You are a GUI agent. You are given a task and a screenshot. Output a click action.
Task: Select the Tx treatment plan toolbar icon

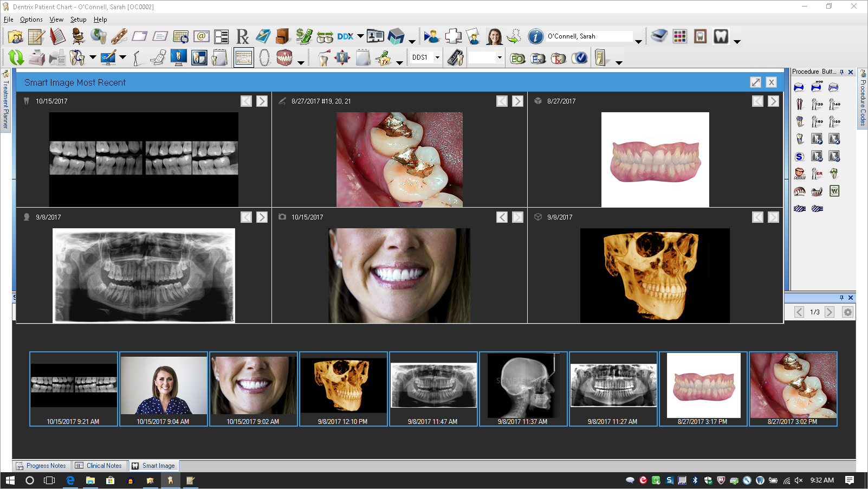(558, 58)
